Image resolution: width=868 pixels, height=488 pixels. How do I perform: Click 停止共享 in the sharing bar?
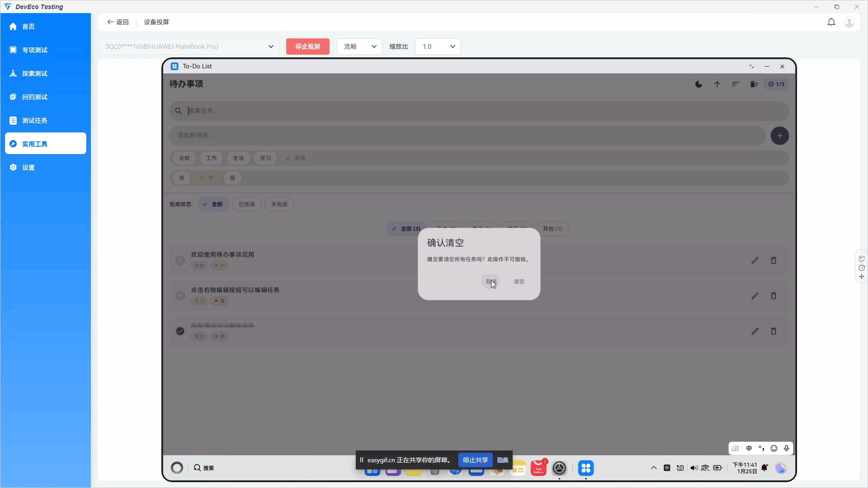[x=475, y=460]
